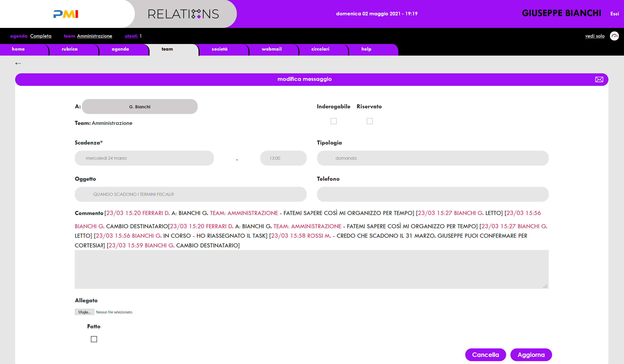The height and width of the screenshot is (364, 624).
Task: Click the empty Telefono input field
Action: (x=433, y=194)
